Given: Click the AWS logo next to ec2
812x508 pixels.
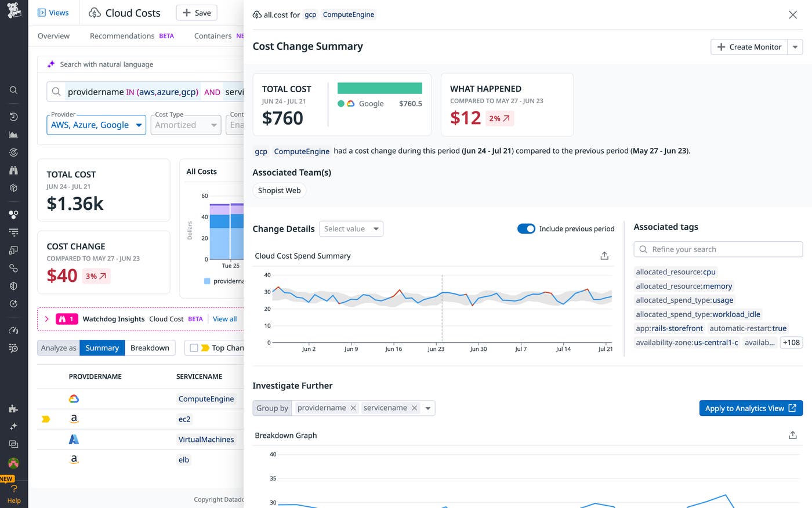Looking at the screenshot, I should pos(74,419).
